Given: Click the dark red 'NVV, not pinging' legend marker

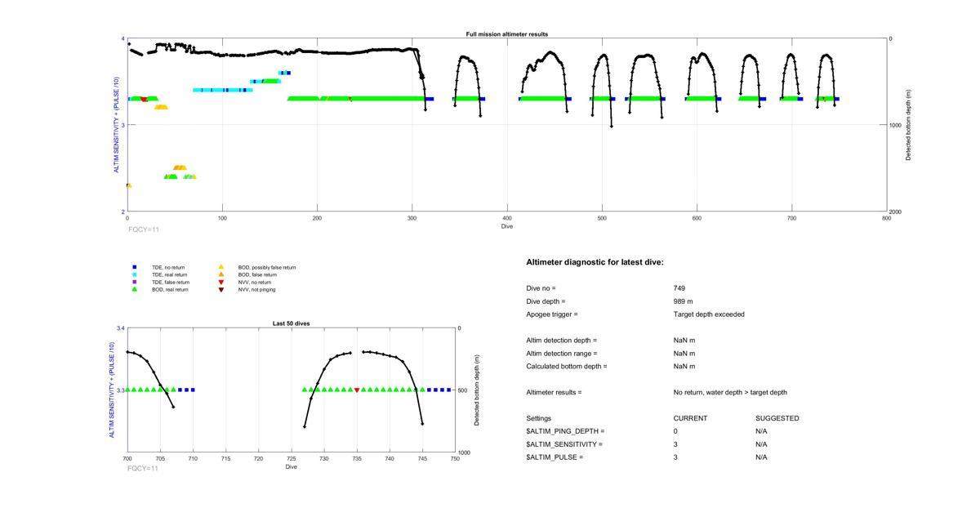Looking at the screenshot, I should (221, 289).
